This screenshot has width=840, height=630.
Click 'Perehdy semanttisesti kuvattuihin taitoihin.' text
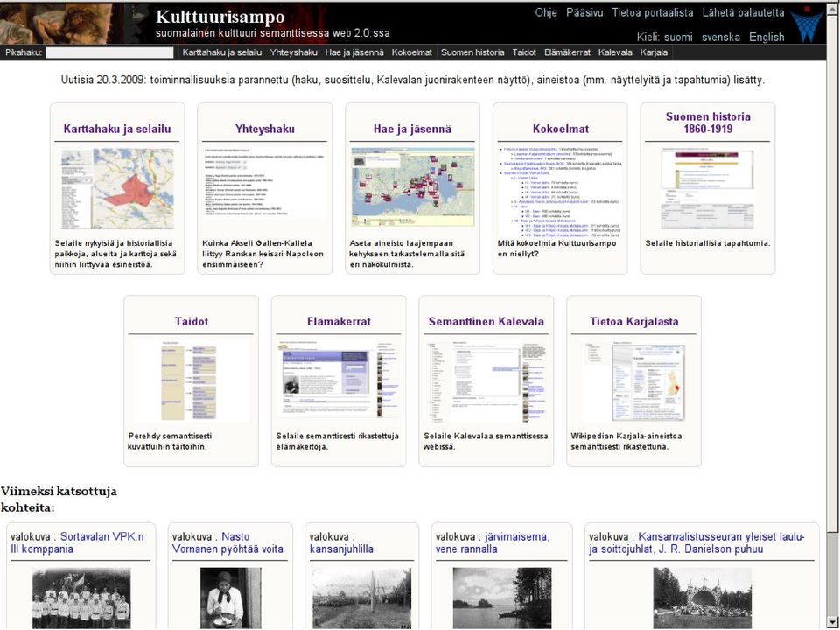[x=171, y=441]
